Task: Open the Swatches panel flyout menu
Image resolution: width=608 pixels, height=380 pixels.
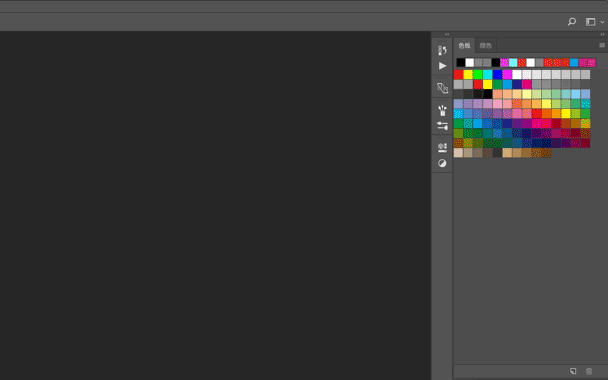Action: coord(602,45)
